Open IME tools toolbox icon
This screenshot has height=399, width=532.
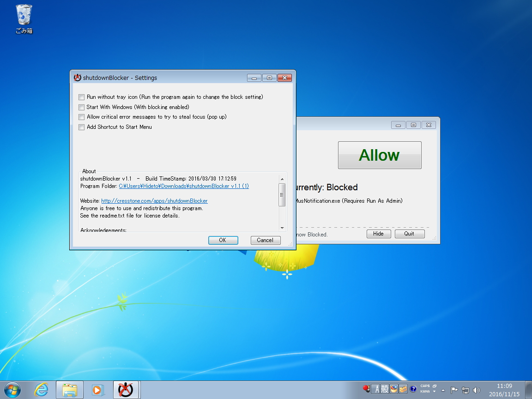403,389
